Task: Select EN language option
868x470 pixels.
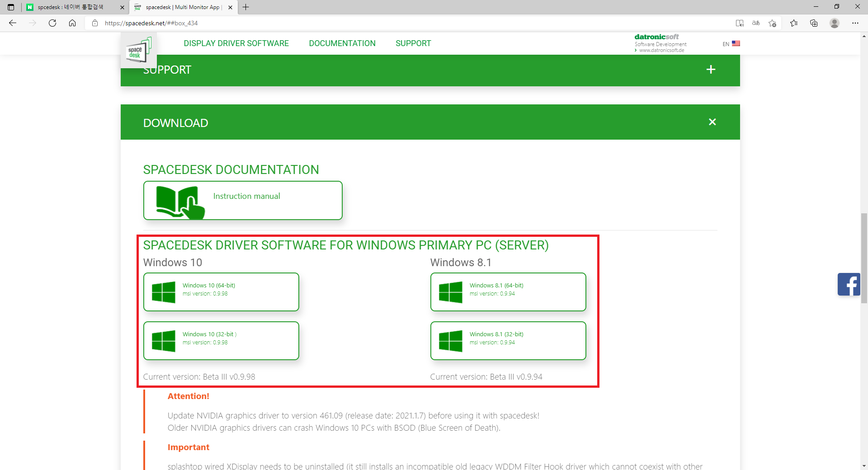Action: pyautogui.click(x=726, y=44)
